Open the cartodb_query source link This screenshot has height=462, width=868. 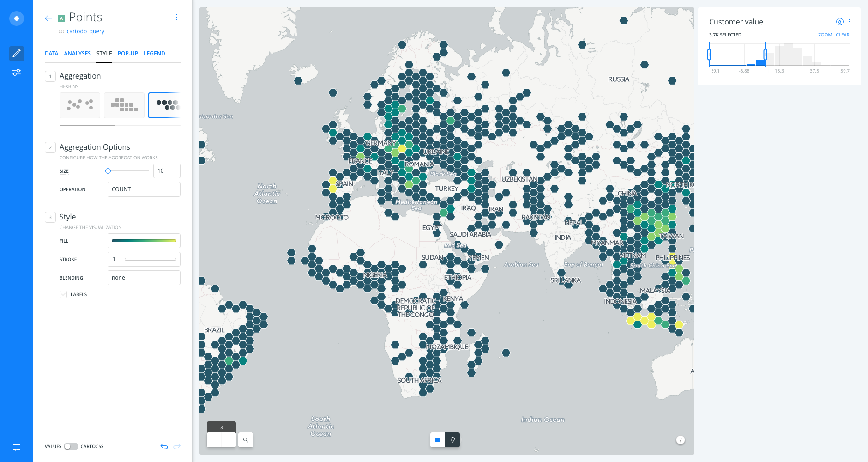click(x=85, y=31)
